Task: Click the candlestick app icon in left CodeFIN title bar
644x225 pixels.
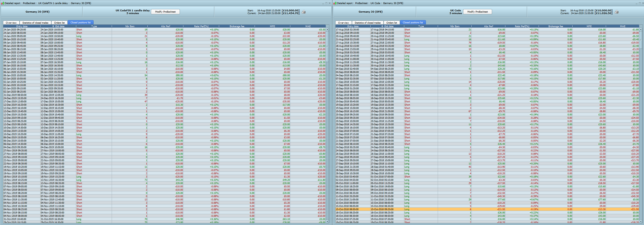Action: 3,3
